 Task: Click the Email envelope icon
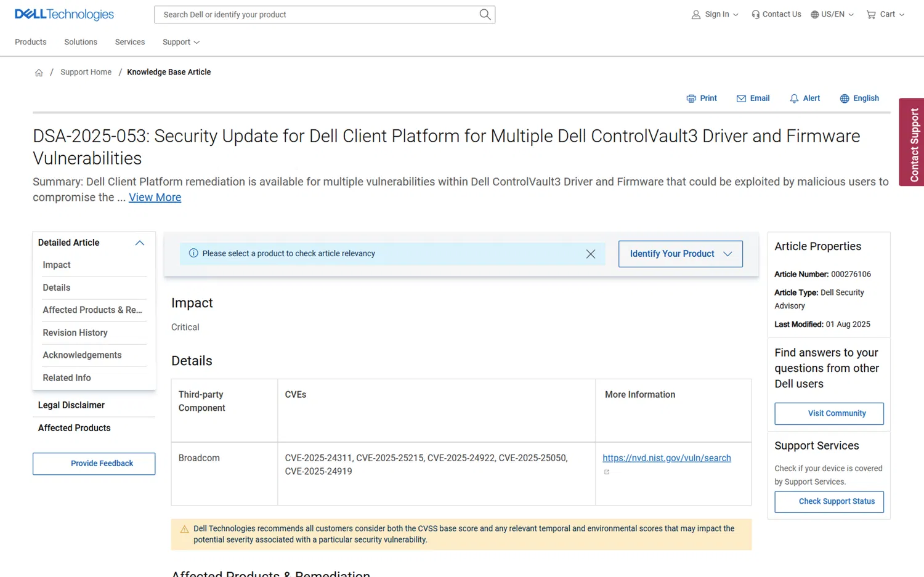pyautogui.click(x=741, y=99)
